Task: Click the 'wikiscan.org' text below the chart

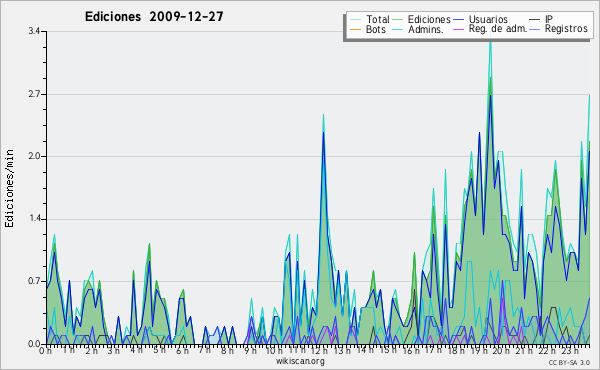Action: pyautogui.click(x=300, y=361)
